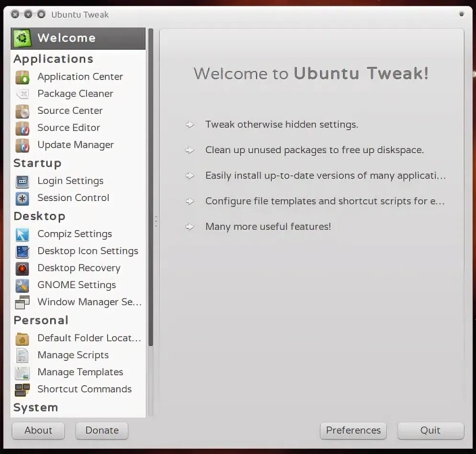Click the GNOME Settings tools icon
Viewport: 476px width, 454px height.
[22, 285]
